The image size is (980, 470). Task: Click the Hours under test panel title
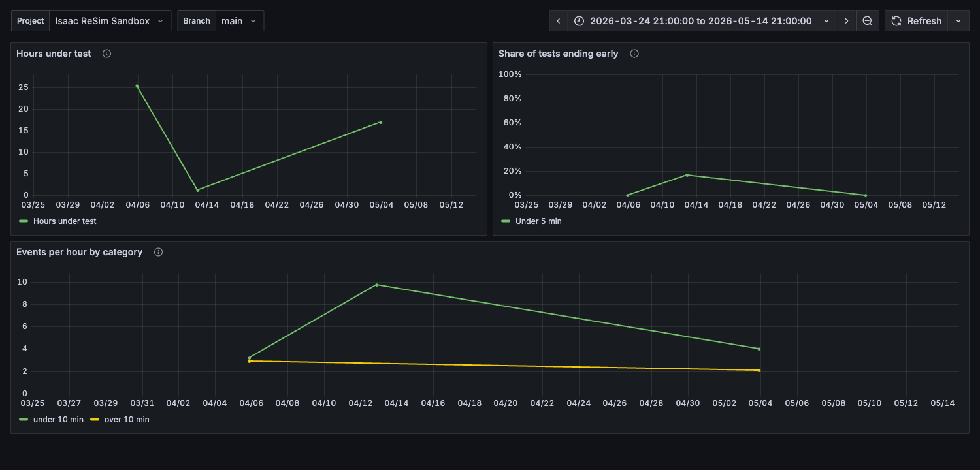(54, 54)
